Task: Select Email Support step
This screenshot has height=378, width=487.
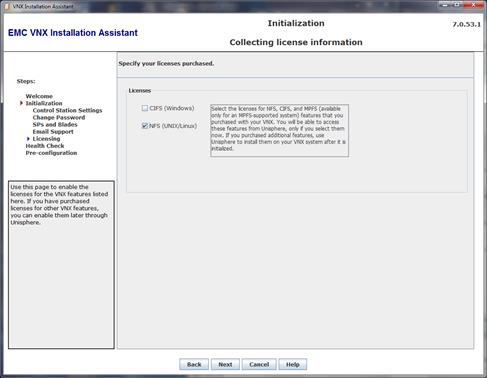Action: [x=53, y=131]
